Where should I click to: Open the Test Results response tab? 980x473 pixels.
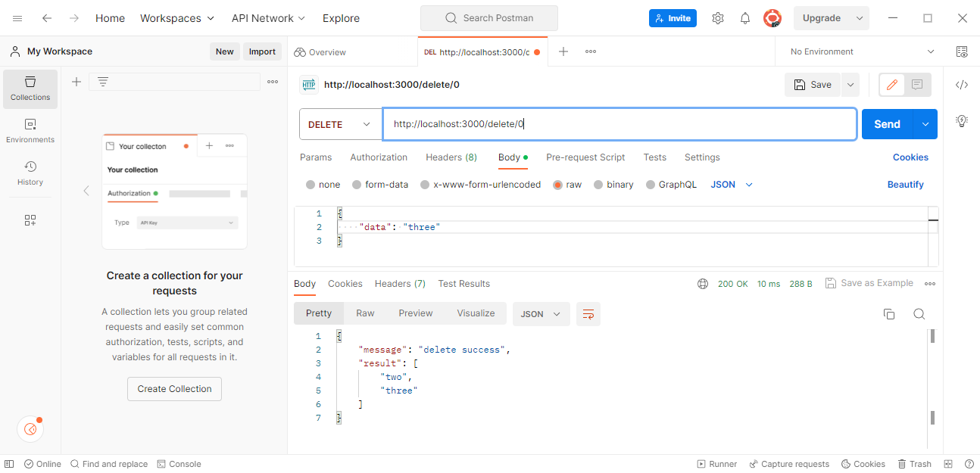tap(464, 284)
